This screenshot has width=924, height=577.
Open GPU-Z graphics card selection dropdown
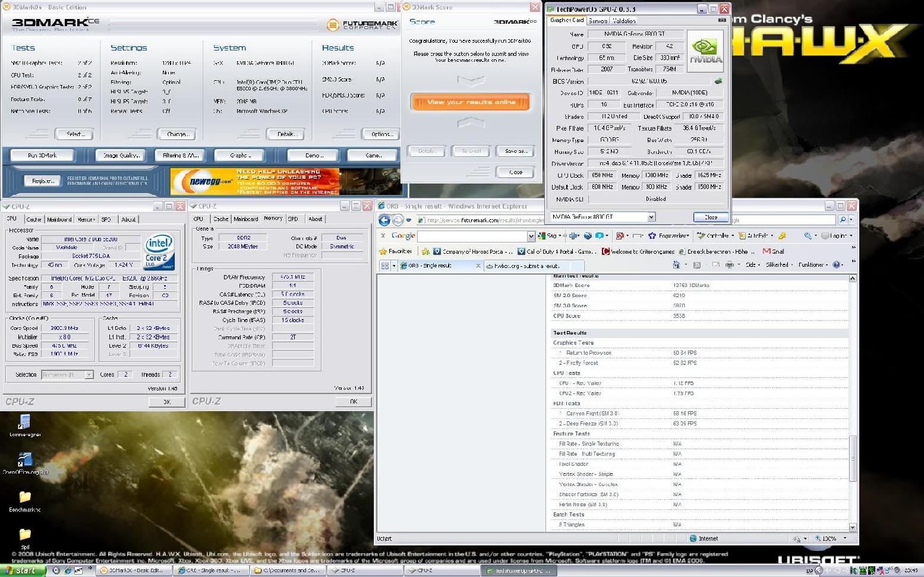pos(651,217)
